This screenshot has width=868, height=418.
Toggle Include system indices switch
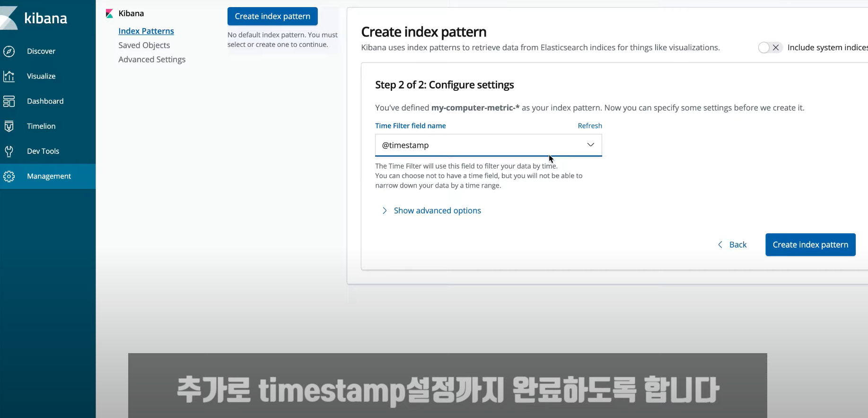tap(770, 47)
